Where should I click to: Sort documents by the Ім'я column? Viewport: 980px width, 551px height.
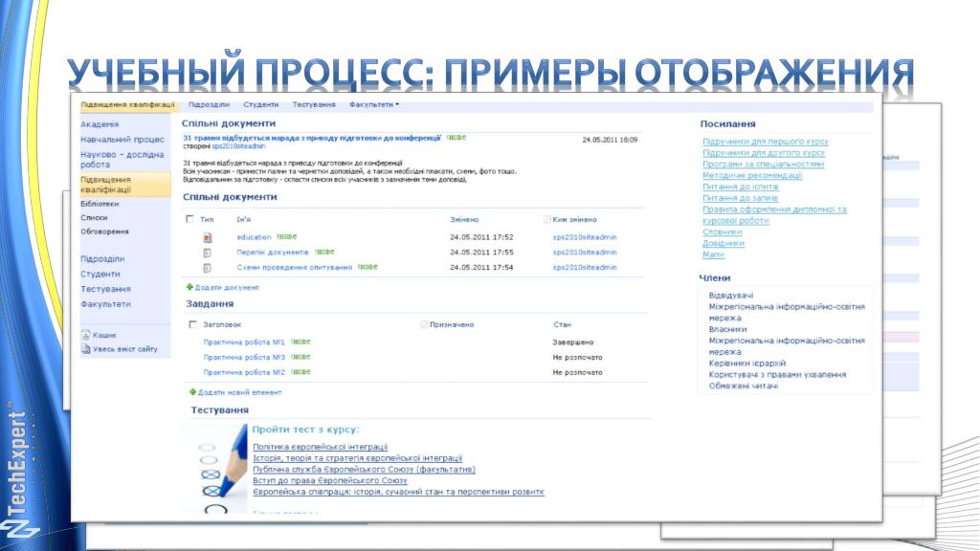pyautogui.click(x=244, y=220)
